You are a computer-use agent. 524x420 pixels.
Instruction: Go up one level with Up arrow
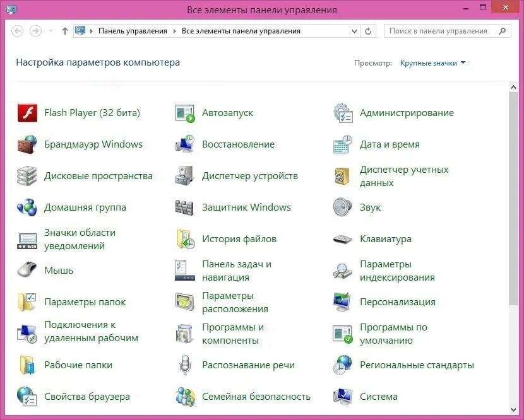click(65, 31)
